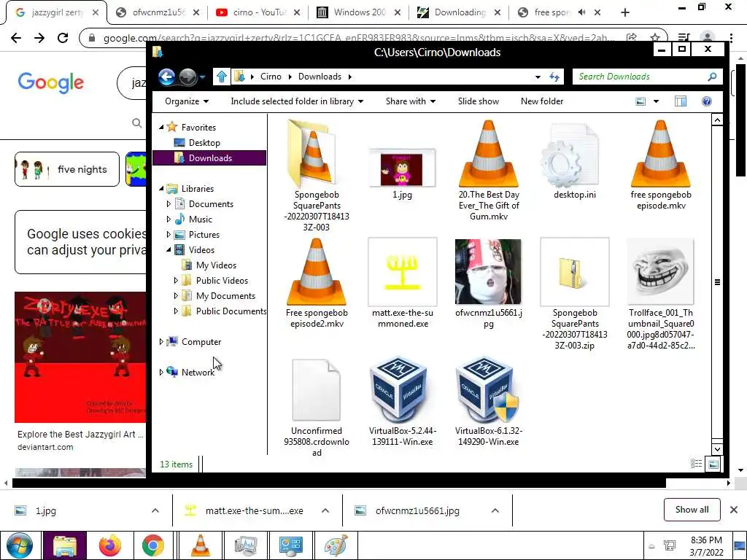Select matt.exe-the-summoned.exe file

[403, 284]
